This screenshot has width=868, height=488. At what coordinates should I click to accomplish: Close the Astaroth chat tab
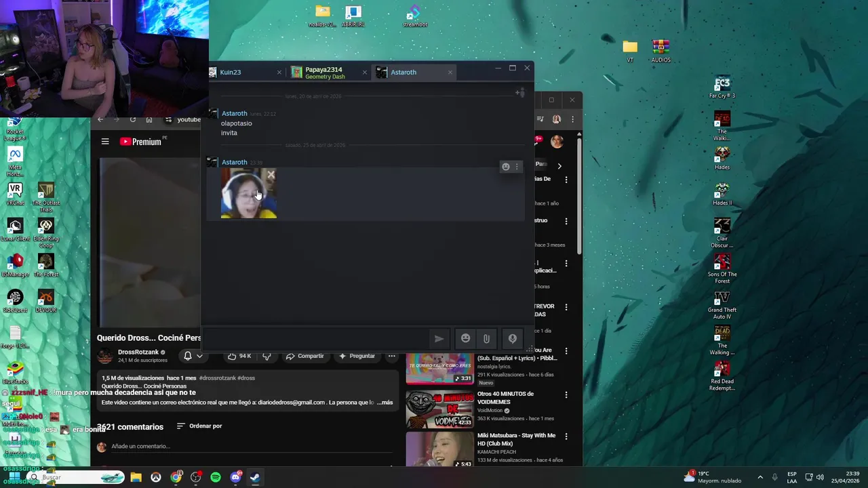point(450,73)
